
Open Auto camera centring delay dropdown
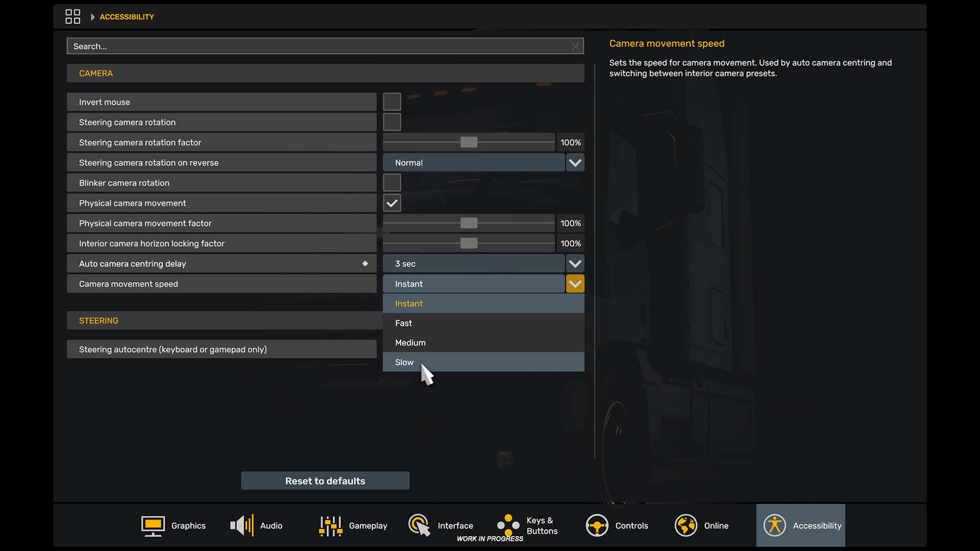575,264
